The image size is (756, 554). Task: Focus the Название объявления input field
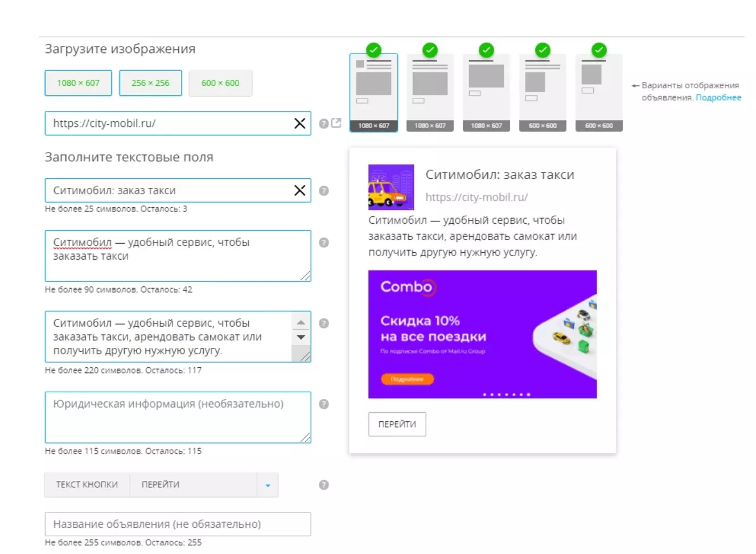tap(178, 524)
